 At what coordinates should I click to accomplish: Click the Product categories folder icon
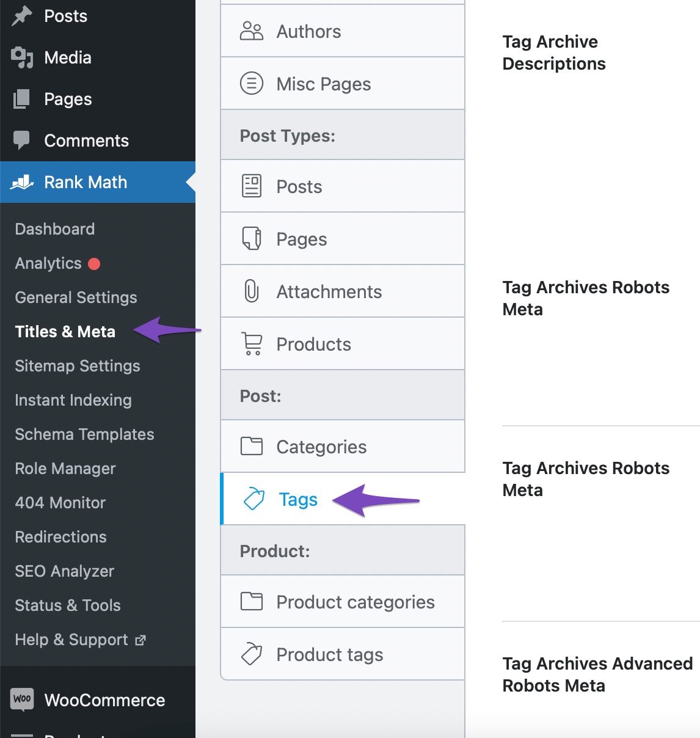click(x=252, y=601)
